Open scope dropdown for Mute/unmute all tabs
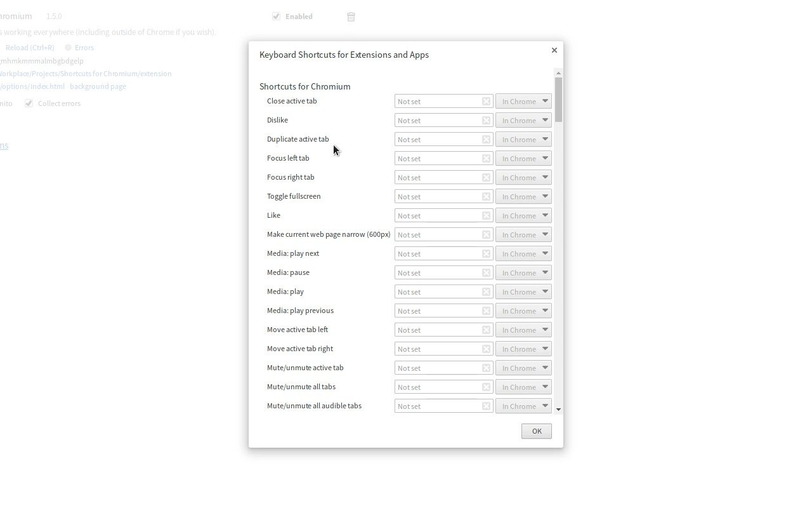 coord(523,387)
